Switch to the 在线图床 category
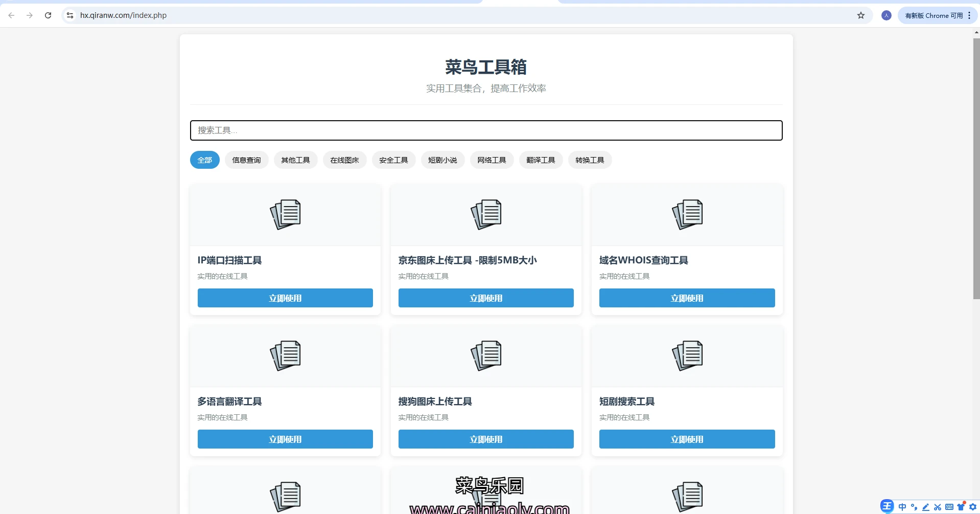This screenshot has height=514, width=980. tap(344, 160)
